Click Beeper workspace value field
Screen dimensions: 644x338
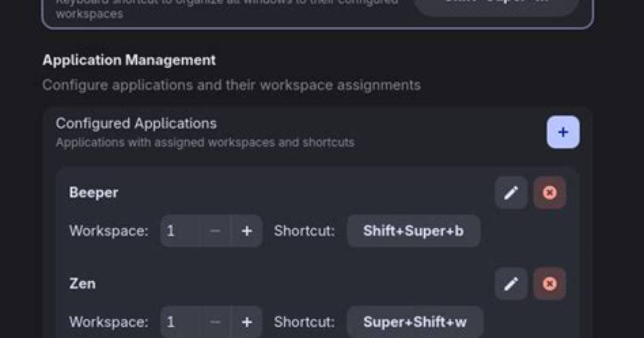click(x=179, y=231)
